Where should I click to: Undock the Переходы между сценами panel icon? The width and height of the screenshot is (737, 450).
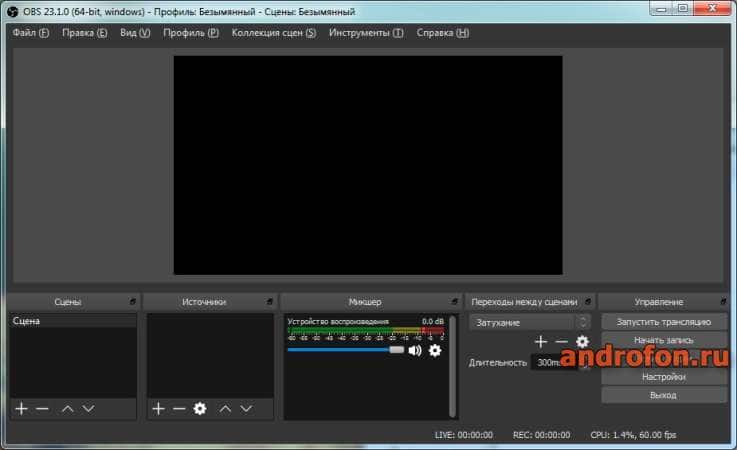pos(588,301)
